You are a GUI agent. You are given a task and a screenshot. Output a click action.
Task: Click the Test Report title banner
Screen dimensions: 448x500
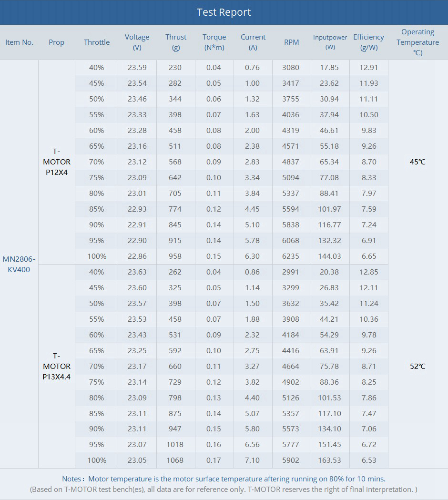pyautogui.click(x=224, y=12)
